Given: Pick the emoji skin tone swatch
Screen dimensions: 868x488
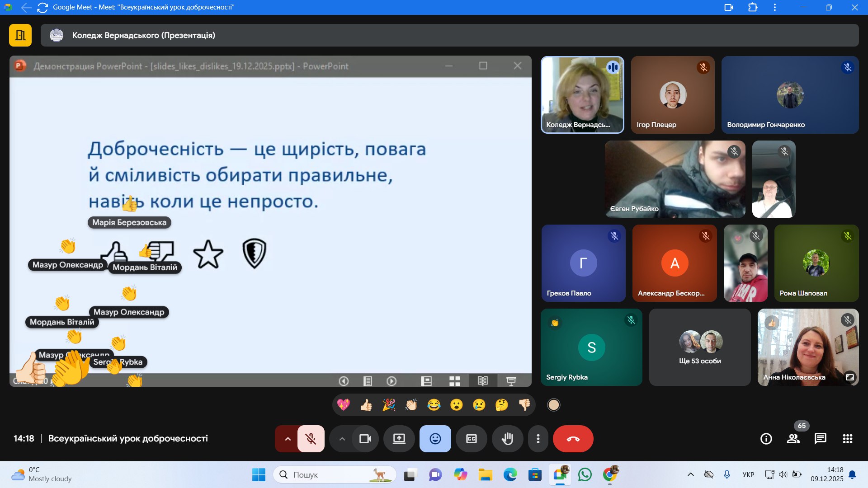Looking at the screenshot, I should [553, 405].
